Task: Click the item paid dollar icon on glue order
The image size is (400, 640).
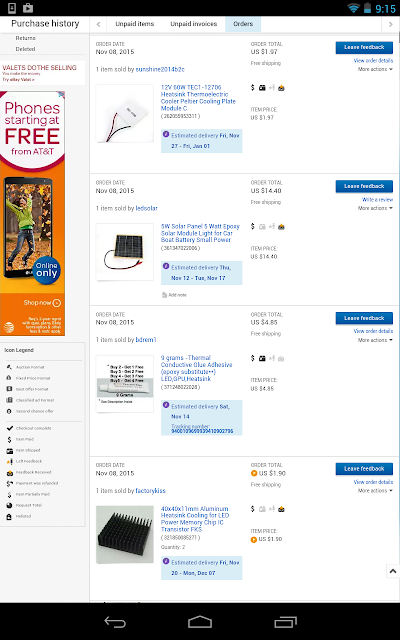Action: [253, 358]
